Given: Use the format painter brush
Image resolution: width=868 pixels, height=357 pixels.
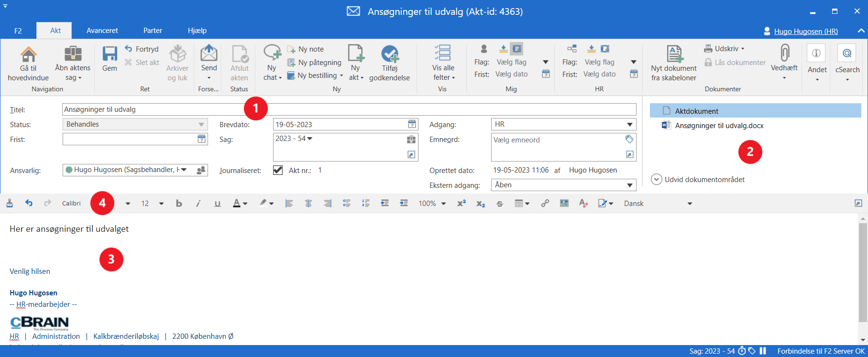Looking at the screenshot, I should point(10,204).
